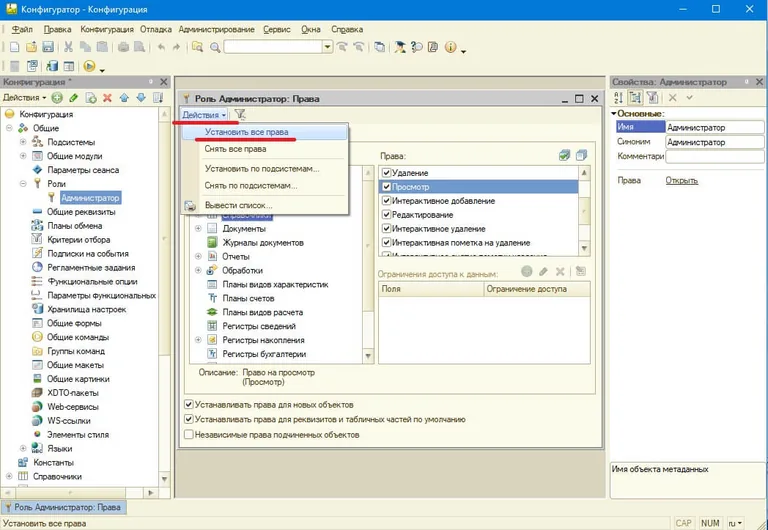Click the red Delete icon in configuration panel
This screenshot has height=530, width=768.
[107, 98]
